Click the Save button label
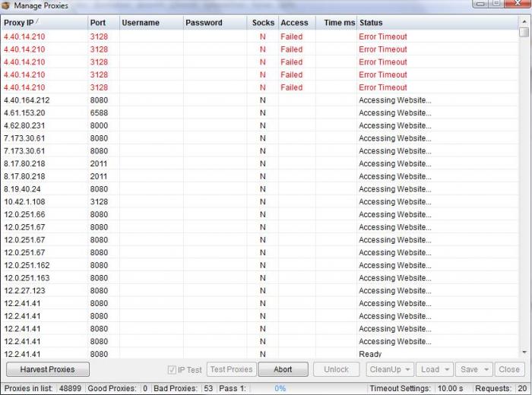 point(469,370)
